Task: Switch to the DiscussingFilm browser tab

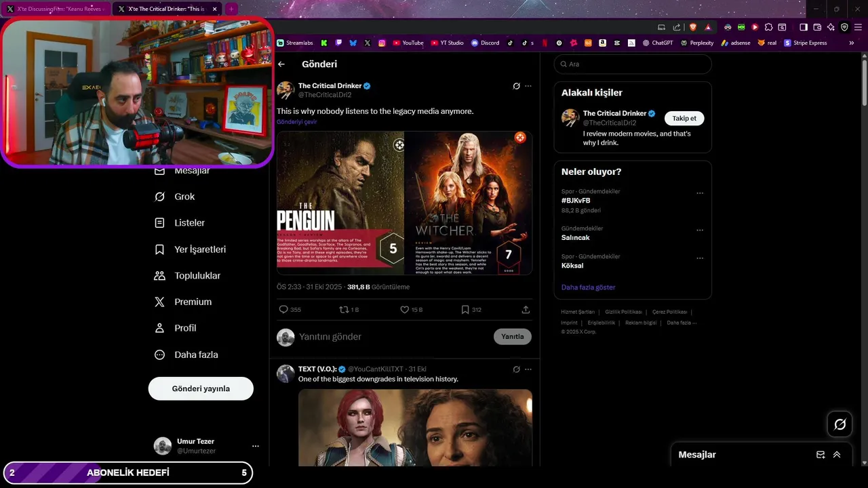Action: (x=56, y=9)
